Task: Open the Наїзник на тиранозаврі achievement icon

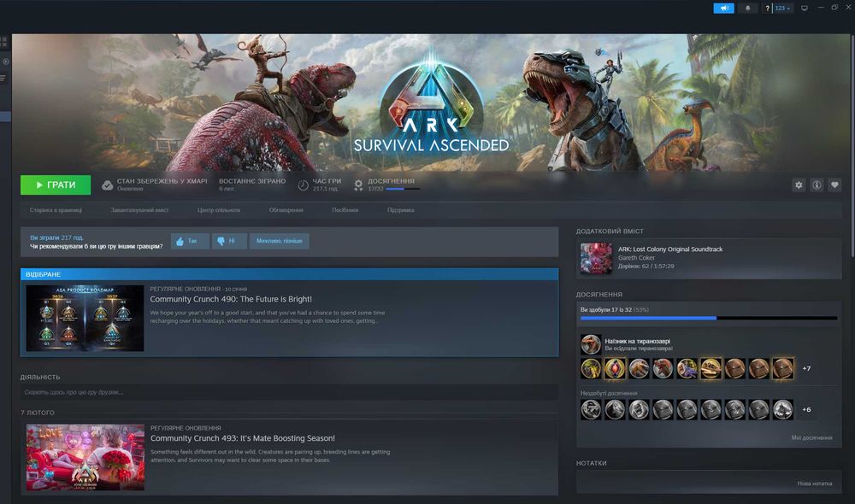Action: click(591, 344)
